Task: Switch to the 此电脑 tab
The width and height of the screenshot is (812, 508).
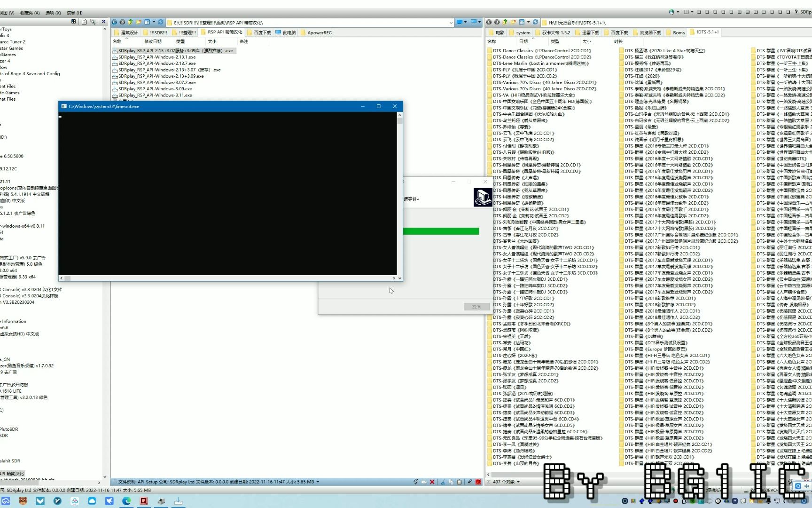Action: [286, 32]
